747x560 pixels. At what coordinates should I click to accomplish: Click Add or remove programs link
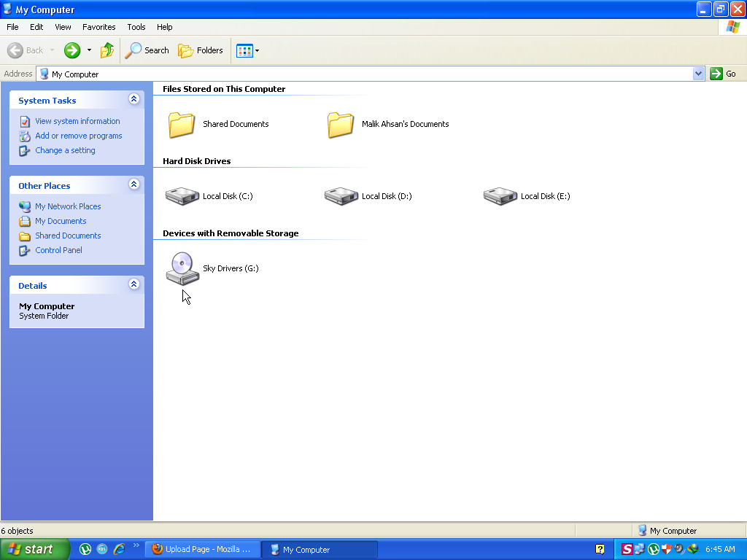click(x=78, y=136)
